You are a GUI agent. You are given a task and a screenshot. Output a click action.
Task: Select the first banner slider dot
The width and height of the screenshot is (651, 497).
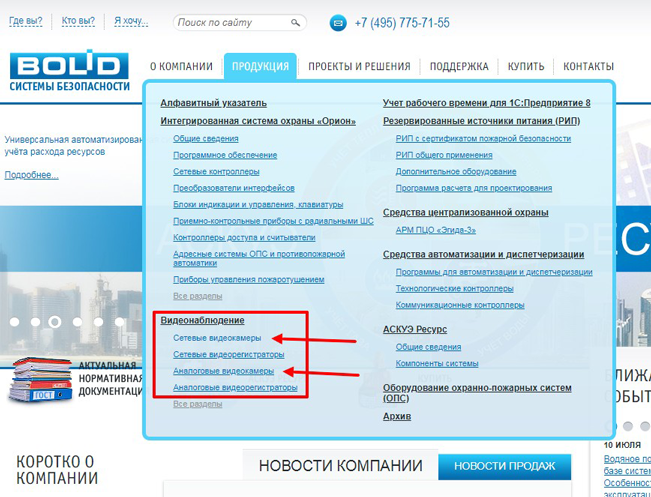coord(14,323)
